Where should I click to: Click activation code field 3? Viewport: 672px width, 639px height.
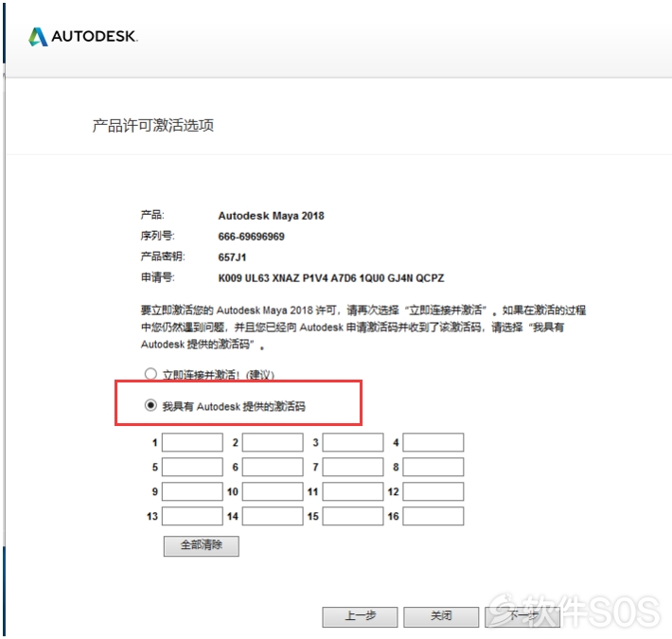click(x=353, y=442)
